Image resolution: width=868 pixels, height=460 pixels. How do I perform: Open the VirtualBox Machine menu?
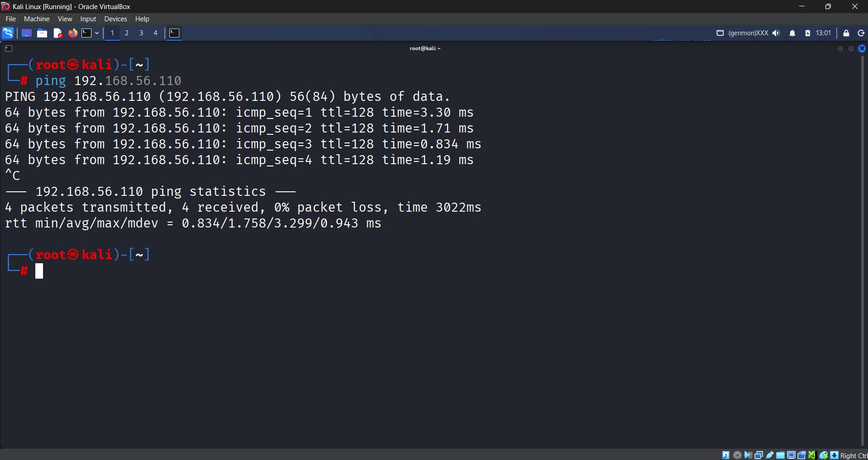37,19
